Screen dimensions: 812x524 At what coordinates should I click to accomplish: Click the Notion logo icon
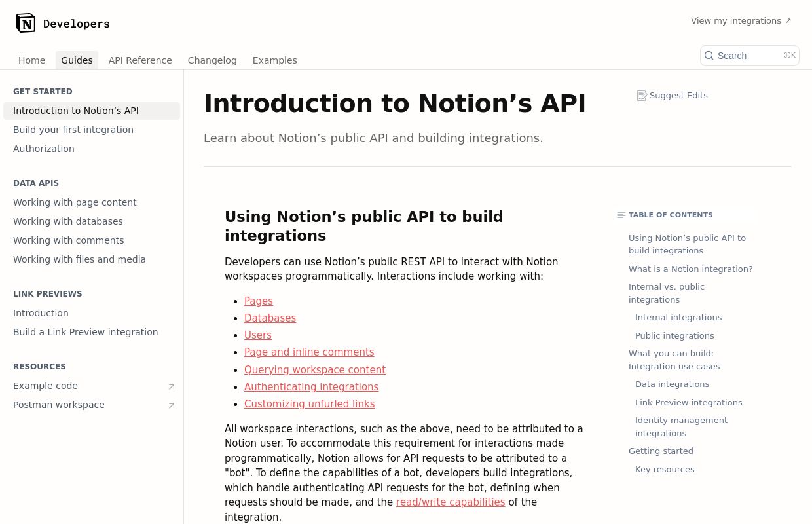[26, 23]
